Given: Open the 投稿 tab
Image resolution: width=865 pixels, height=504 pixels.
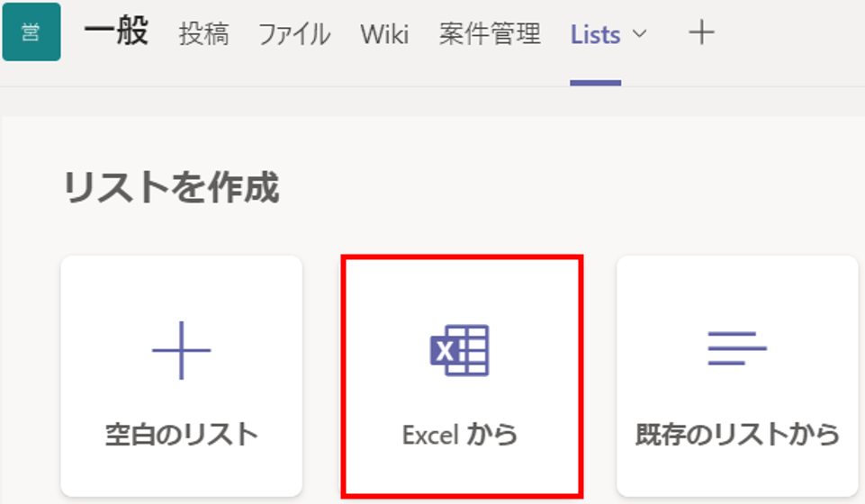Looking at the screenshot, I should coord(203,34).
